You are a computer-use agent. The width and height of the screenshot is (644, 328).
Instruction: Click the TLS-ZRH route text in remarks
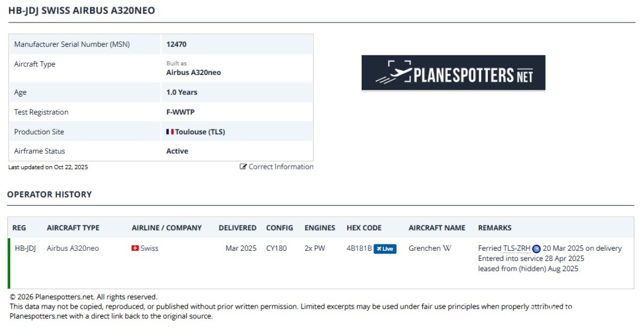pyautogui.click(x=516, y=248)
